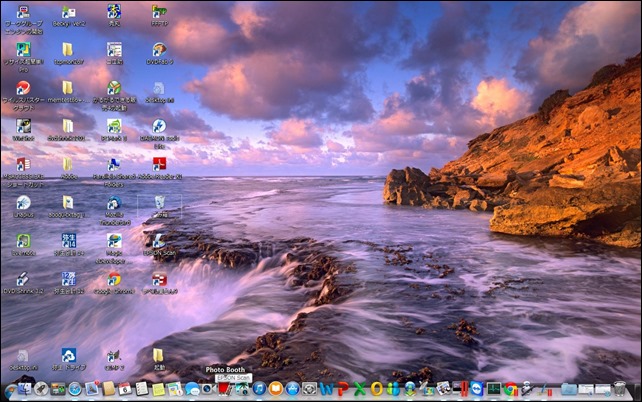The image size is (642, 402).
Task: Launch the Excel X icon in the dock
Action: 360,388
